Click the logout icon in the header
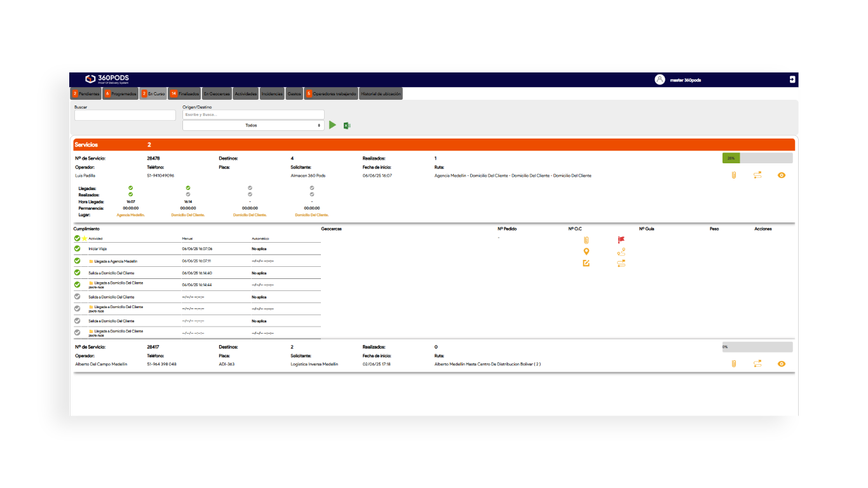This screenshot has height=488, width=868. coord(792,79)
